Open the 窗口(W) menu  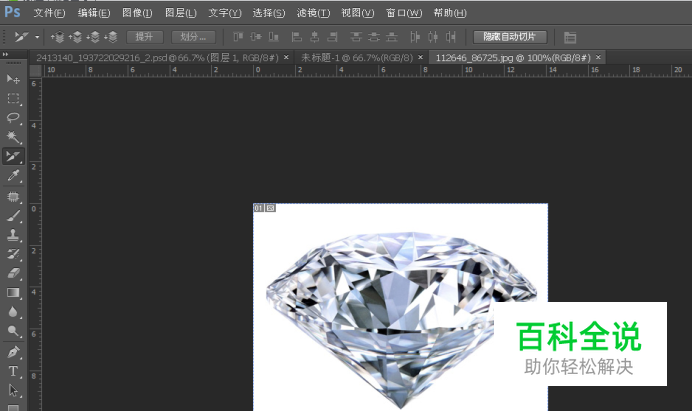[403, 13]
